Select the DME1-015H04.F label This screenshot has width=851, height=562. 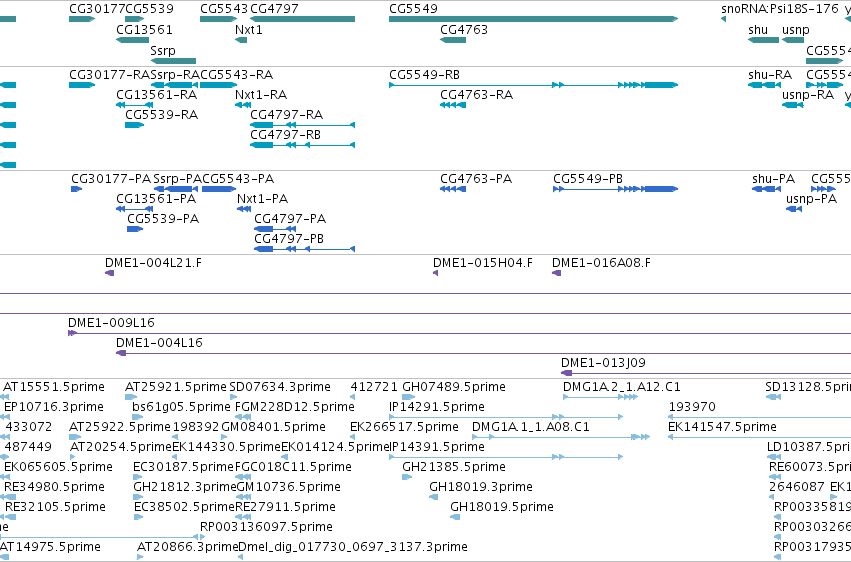[482, 263]
